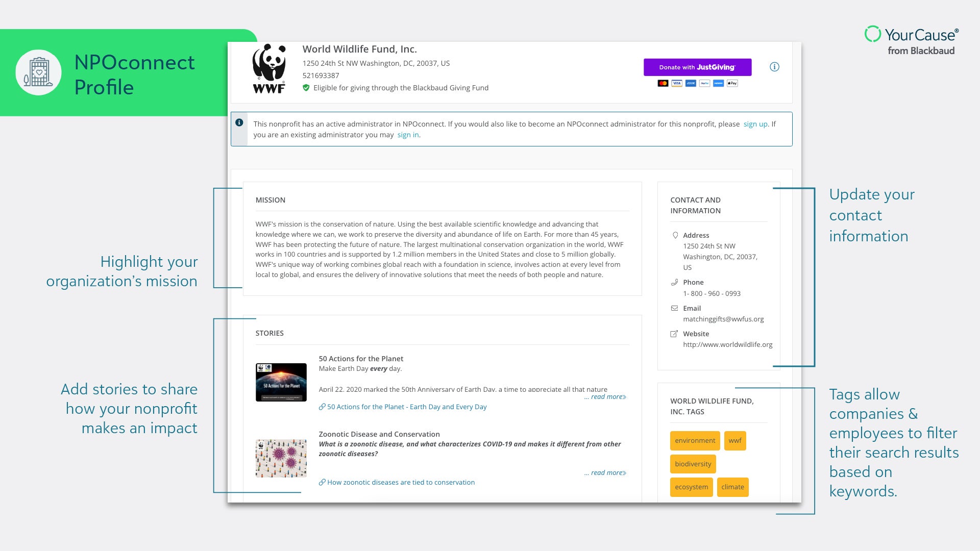Select the biodiversity tag filter
The height and width of the screenshot is (551, 980).
pos(693,464)
